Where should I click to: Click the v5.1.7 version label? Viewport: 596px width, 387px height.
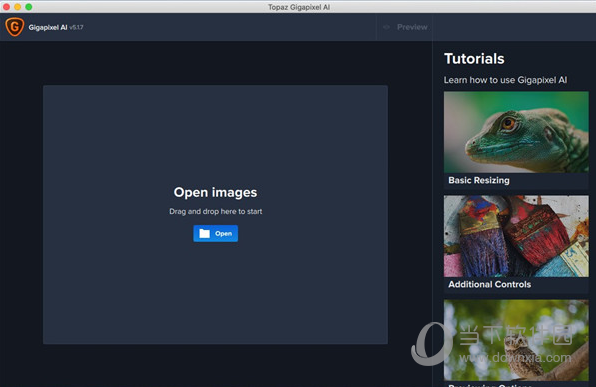click(x=76, y=27)
